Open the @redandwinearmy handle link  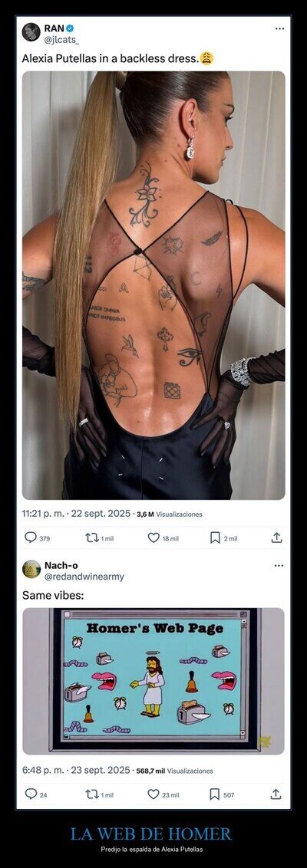point(84,577)
